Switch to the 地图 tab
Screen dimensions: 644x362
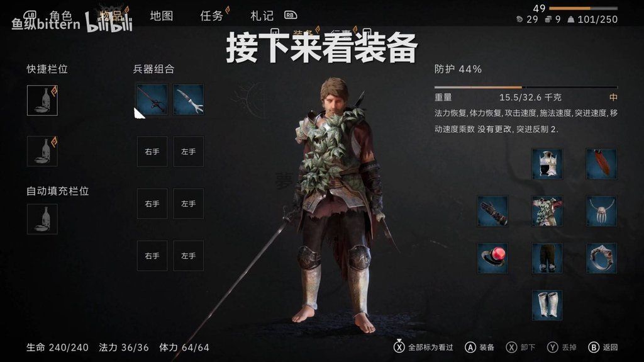(x=162, y=16)
